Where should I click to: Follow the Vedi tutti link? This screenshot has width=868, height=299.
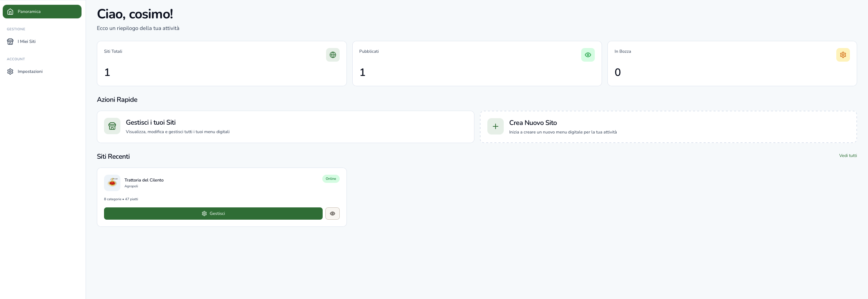(x=848, y=156)
